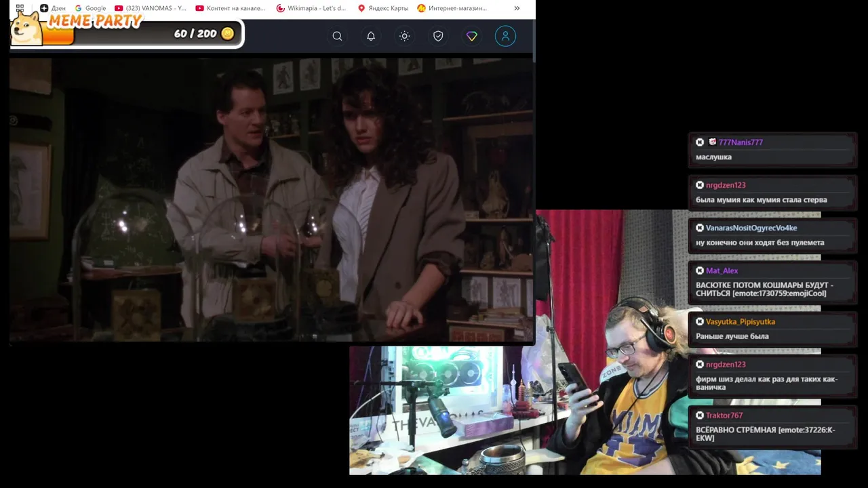Click message 'ВАСЮТКЕ ПОТОМ КОШМАРЫ БУДУТ'
The height and width of the screenshot is (488, 868).
tap(764, 289)
